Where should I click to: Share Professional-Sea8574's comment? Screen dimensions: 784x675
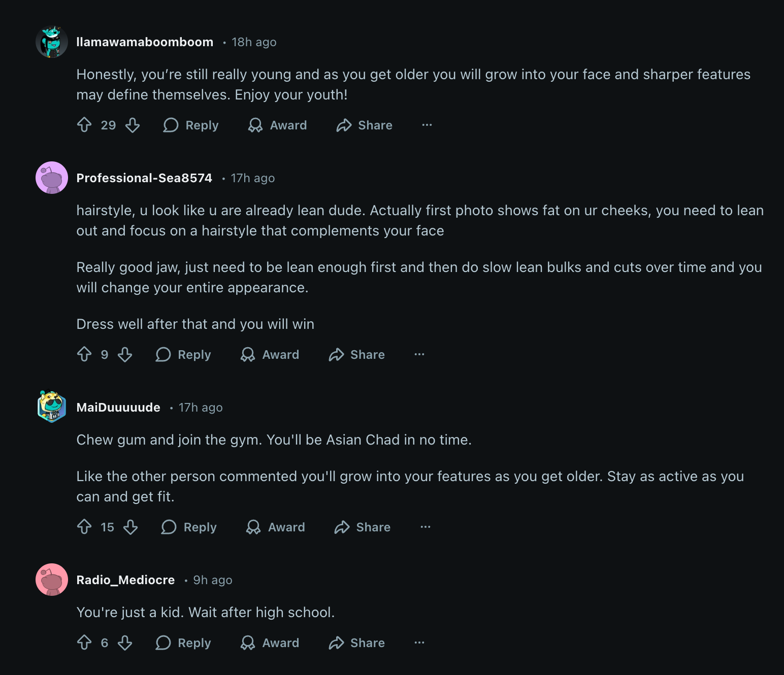[x=357, y=354]
